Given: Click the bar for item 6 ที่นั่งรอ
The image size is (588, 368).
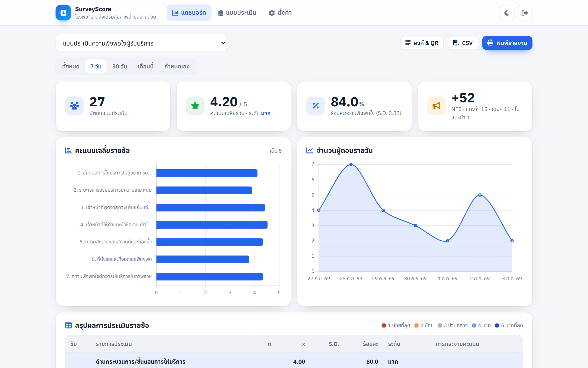Looking at the screenshot, I should pos(203,259).
